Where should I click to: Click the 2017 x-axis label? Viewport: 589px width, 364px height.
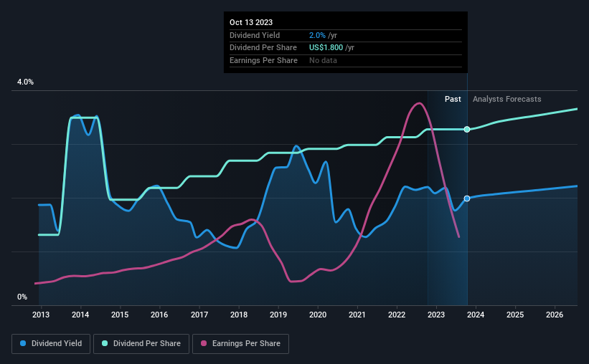point(199,315)
